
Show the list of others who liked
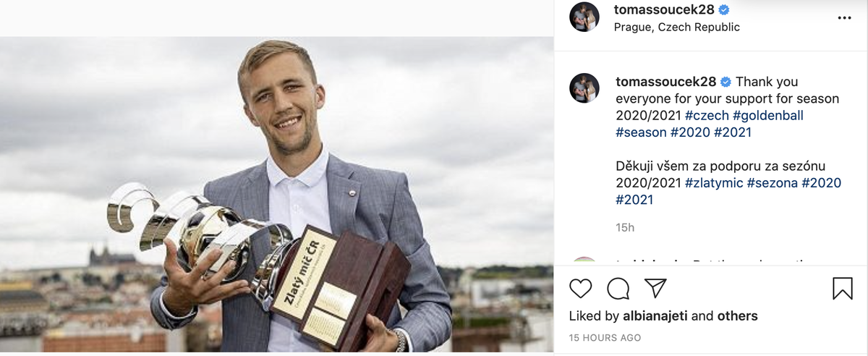pos(738,316)
